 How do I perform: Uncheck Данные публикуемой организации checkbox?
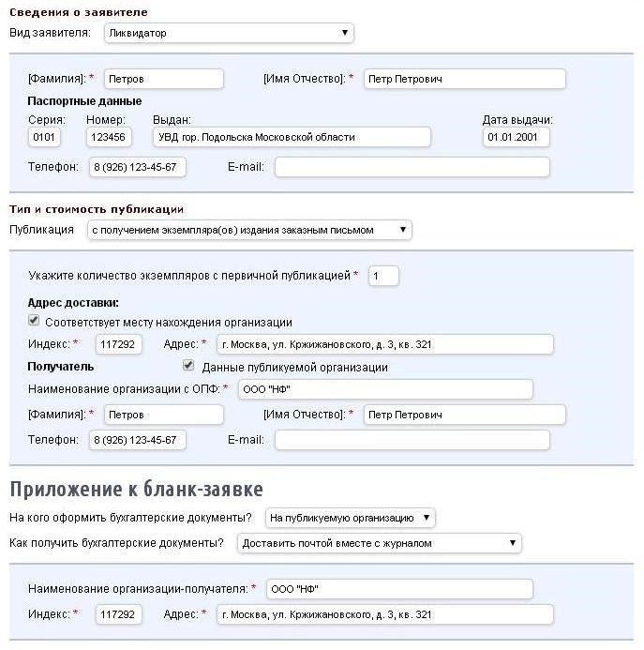pyautogui.click(x=188, y=367)
